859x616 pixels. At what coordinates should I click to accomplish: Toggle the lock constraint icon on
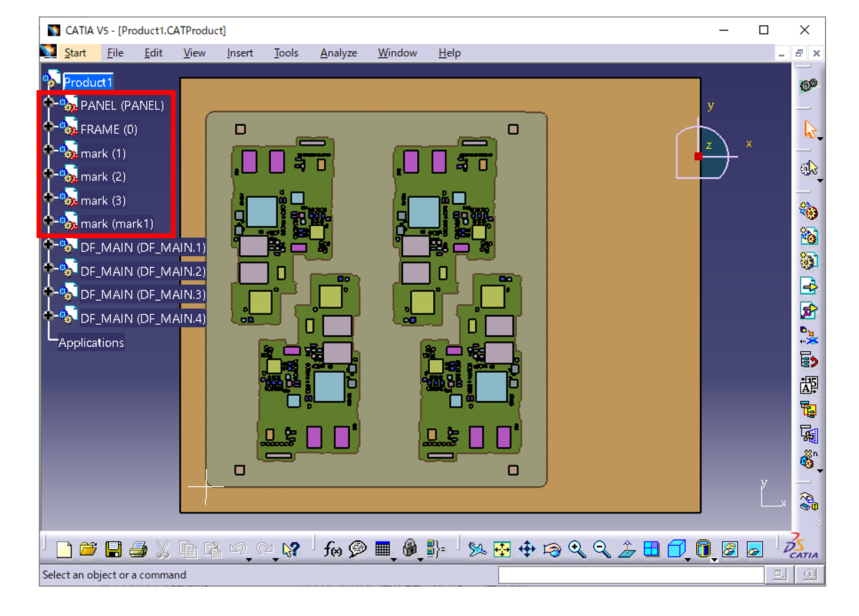coord(411,549)
